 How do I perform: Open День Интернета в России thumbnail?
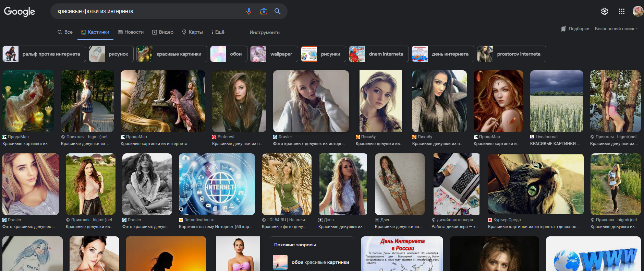(402, 254)
